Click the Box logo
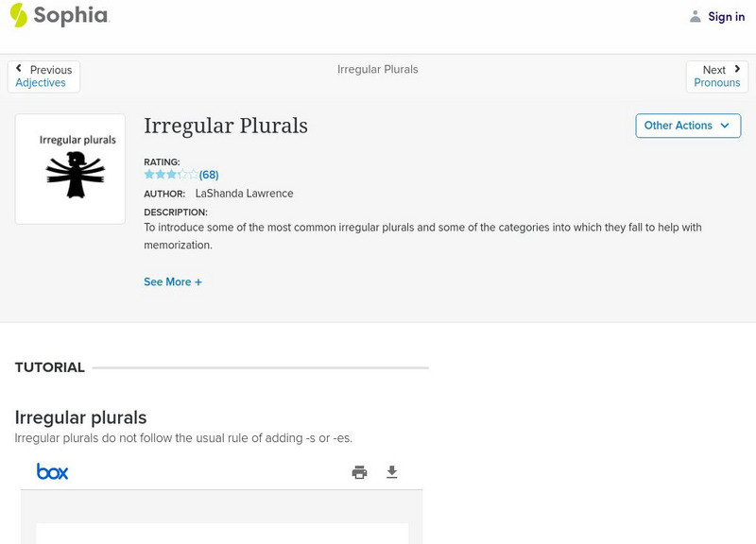The image size is (756, 544). pos(52,471)
